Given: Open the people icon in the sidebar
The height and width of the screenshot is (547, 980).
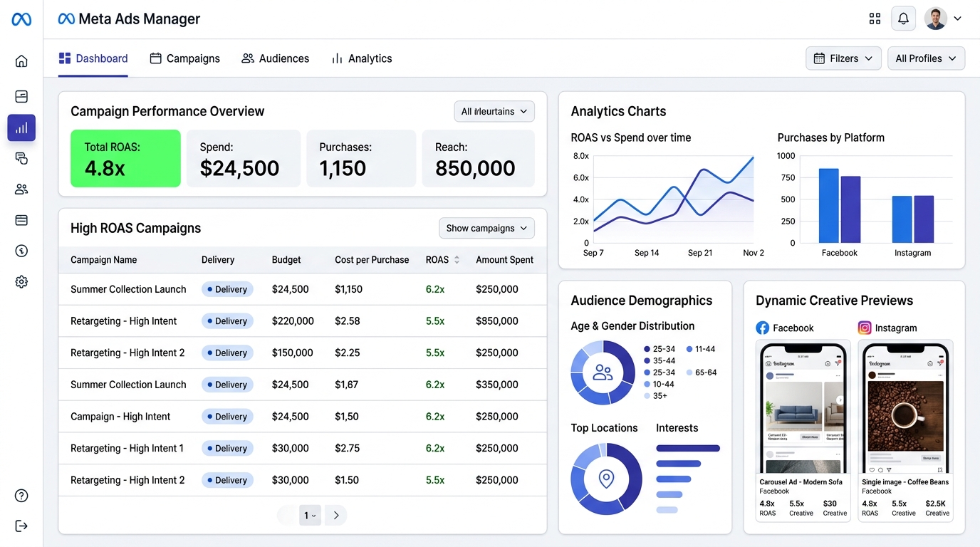Looking at the screenshot, I should coord(21,189).
